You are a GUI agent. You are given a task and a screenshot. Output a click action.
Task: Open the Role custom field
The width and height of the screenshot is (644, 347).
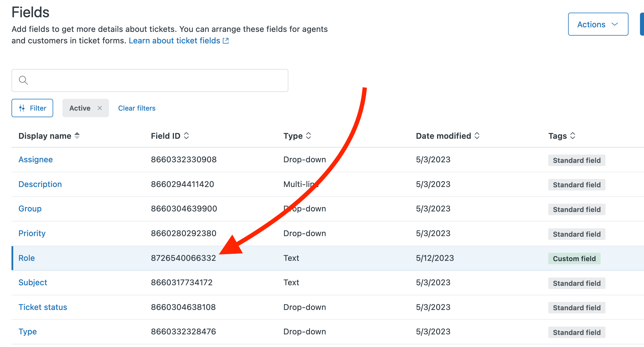click(26, 258)
